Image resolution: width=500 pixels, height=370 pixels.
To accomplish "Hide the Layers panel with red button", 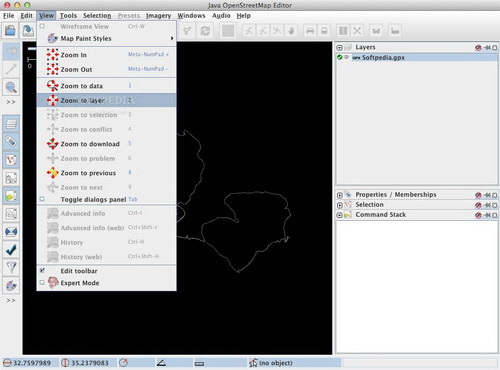I will tap(478, 48).
